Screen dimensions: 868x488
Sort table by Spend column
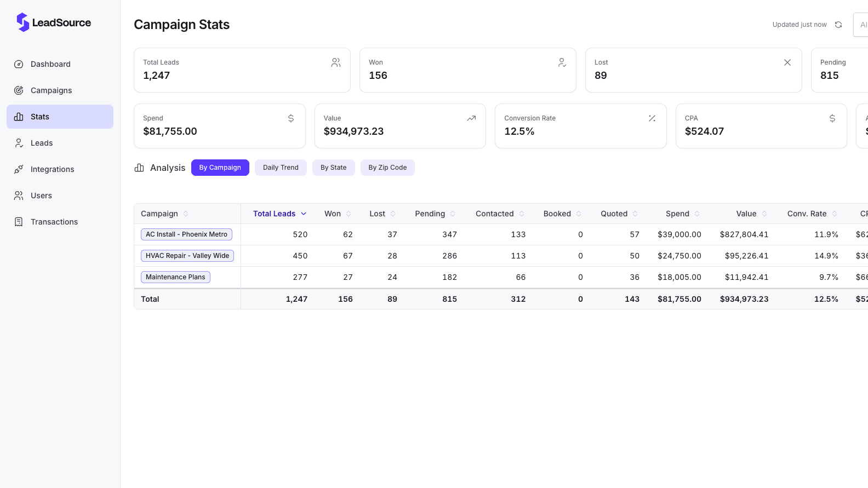click(x=683, y=214)
